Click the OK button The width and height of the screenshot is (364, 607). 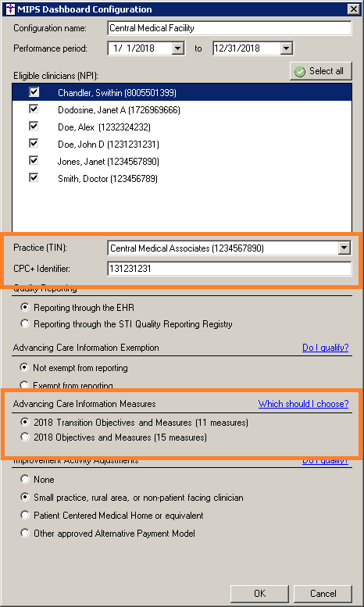tap(259, 594)
